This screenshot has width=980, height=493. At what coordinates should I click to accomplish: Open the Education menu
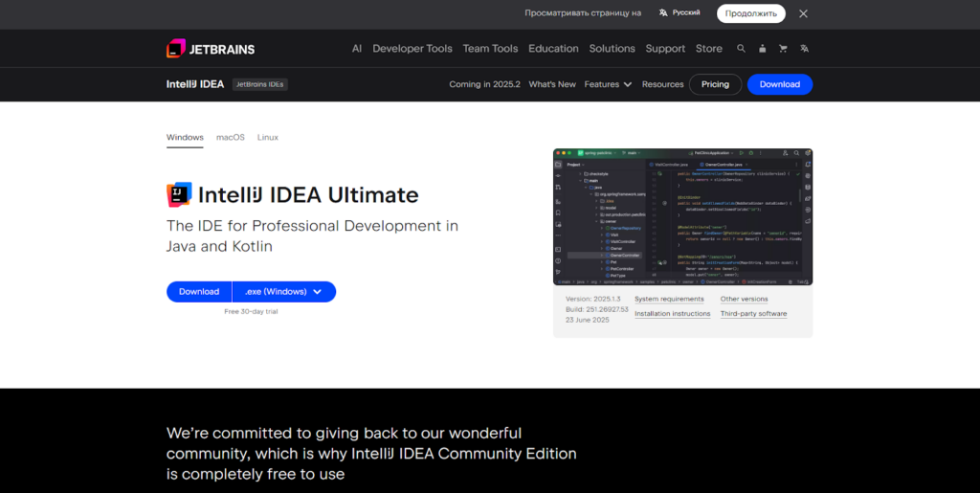click(553, 49)
